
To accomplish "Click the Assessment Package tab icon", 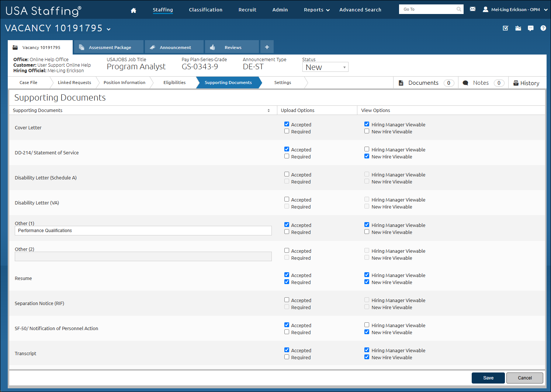I will click(x=82, y=47).
